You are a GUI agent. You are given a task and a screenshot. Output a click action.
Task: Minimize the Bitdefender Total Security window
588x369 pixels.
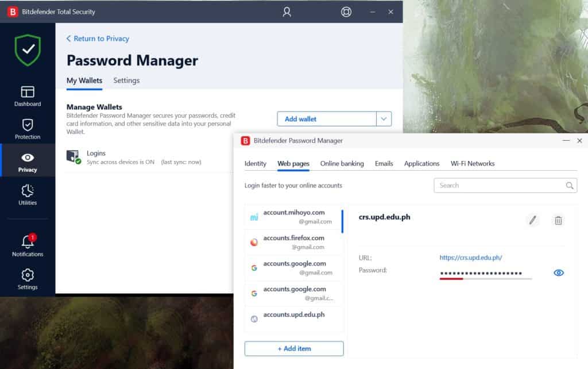372,12
